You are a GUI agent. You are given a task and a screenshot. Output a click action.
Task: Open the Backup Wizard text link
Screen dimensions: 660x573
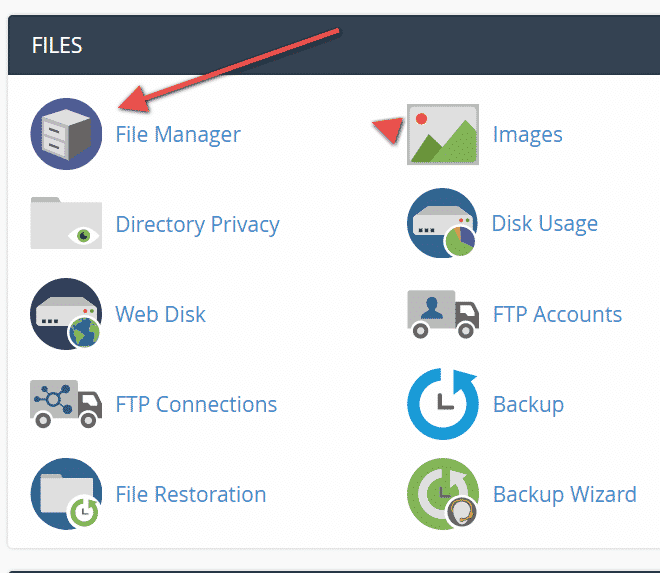tap(564, 495)
